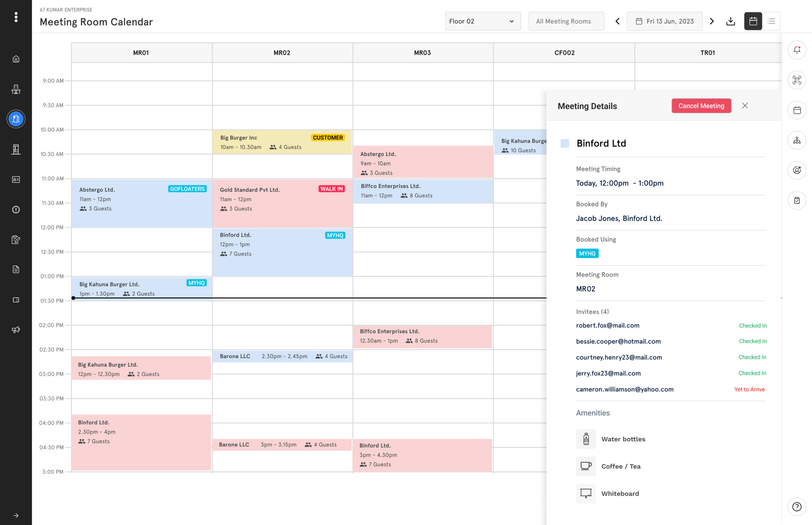Click the QR scan icon

click(797, 80)
